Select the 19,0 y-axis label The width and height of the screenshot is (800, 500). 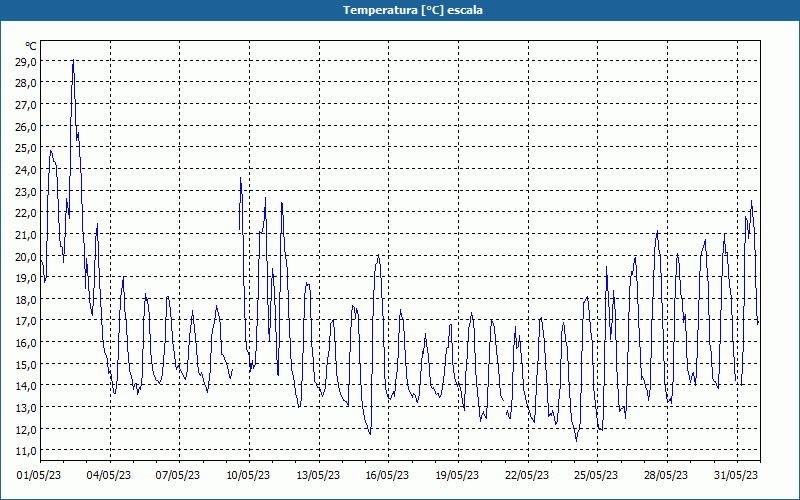[x=26, y=278]
